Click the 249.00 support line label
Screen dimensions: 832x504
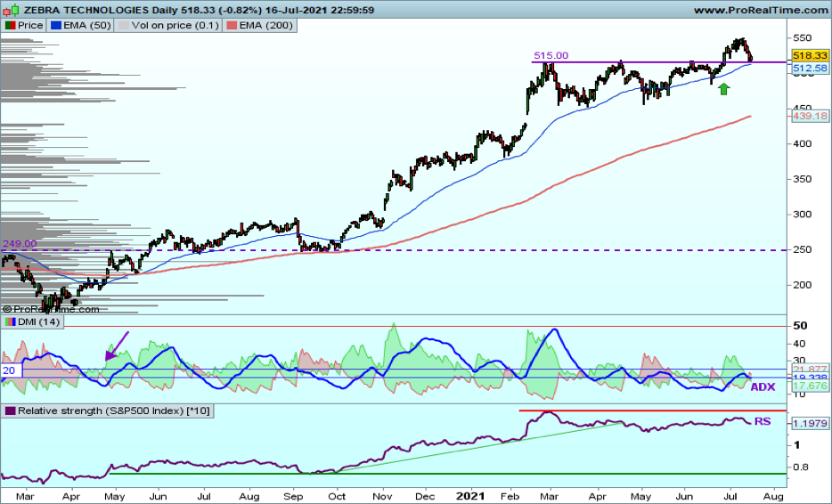coord(20,243)
